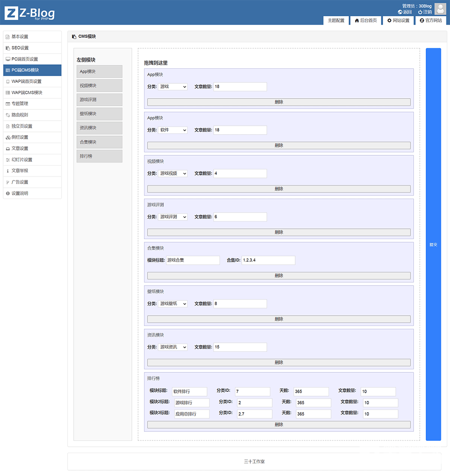The height and width of the screenshot is (476, 450).
Task: Open the 分类 dropdown showing 游戏壁纸
Action: (x=173, y=304)
